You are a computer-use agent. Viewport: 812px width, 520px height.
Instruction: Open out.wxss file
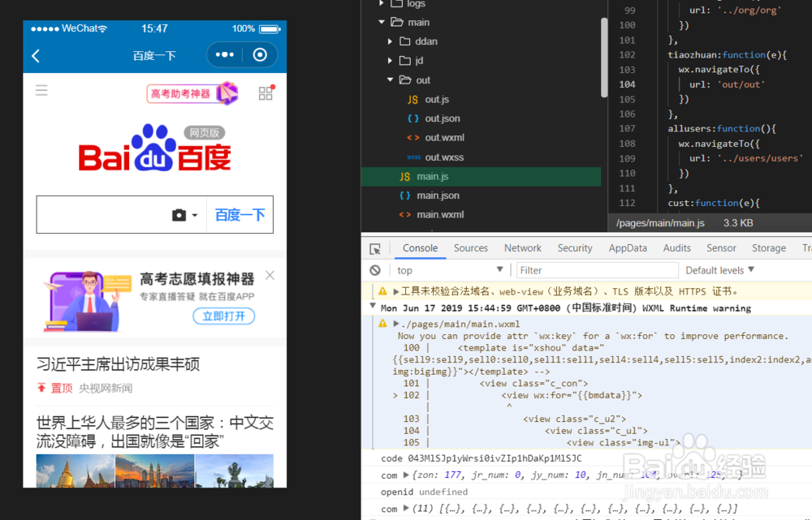(444, 157)
